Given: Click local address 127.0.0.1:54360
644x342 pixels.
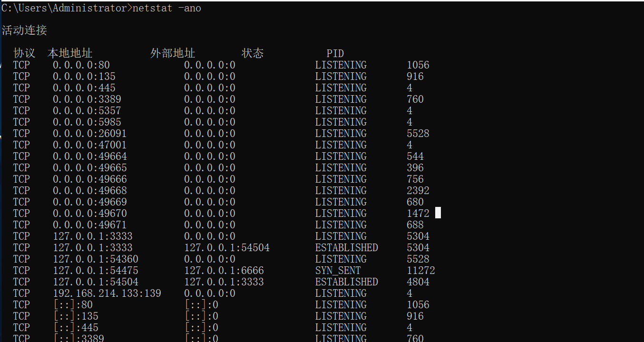Looking at the screenshot, I should pos(95,259).
